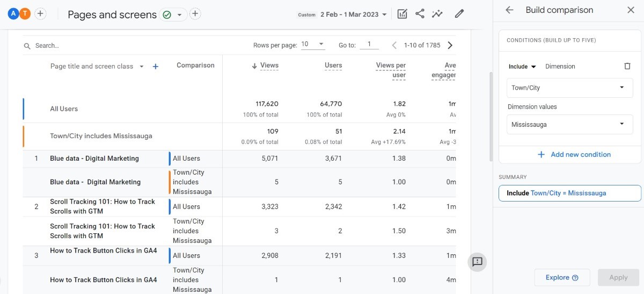Viewport: 644px width, 294px height.
Task: Click the Explore button
Action: [562, 277]
